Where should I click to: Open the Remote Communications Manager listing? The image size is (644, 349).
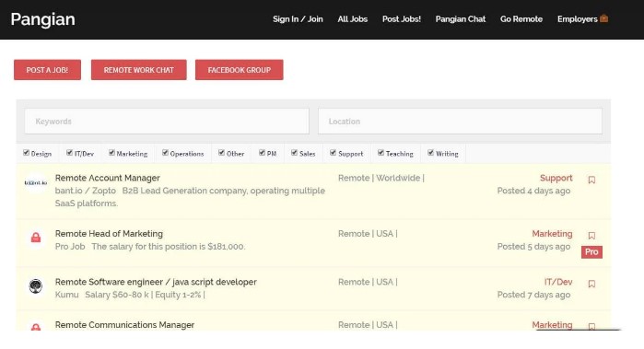pos(124,325)
